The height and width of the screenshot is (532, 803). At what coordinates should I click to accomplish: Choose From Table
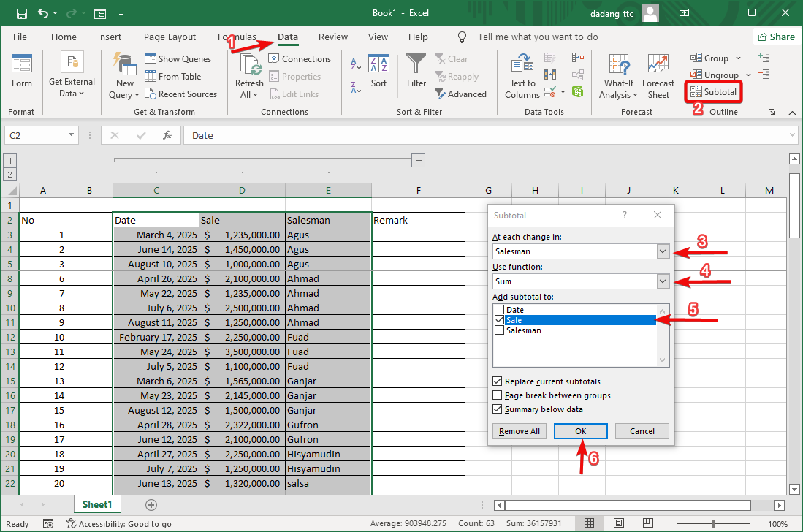tap(172, 76)
